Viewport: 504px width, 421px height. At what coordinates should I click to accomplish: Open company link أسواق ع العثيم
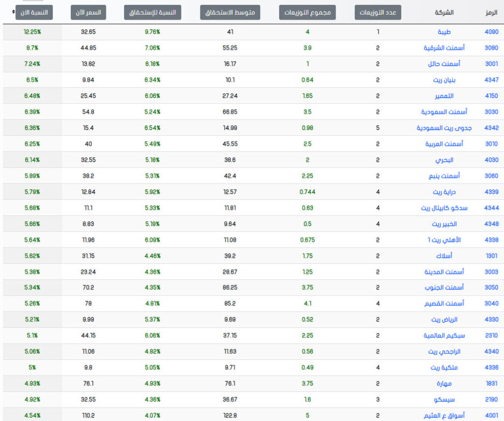pyautogui.click(x=444, y=416)
